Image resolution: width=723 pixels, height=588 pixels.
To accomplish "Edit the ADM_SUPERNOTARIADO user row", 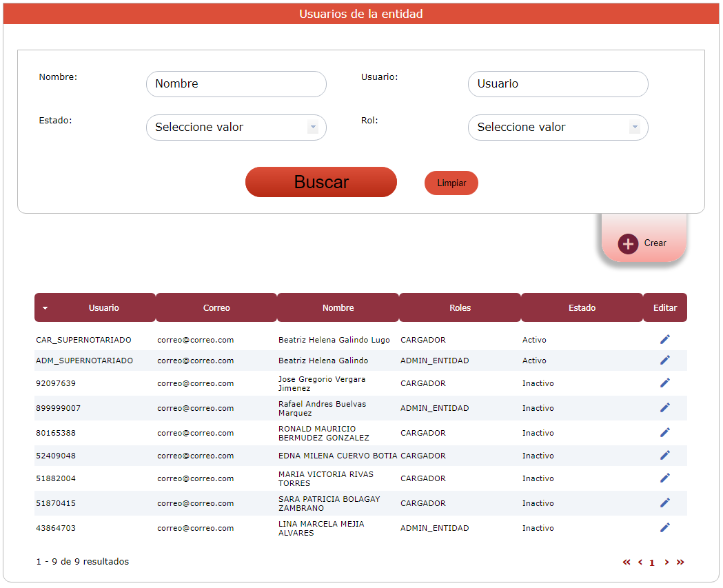I will pos(664,360).
